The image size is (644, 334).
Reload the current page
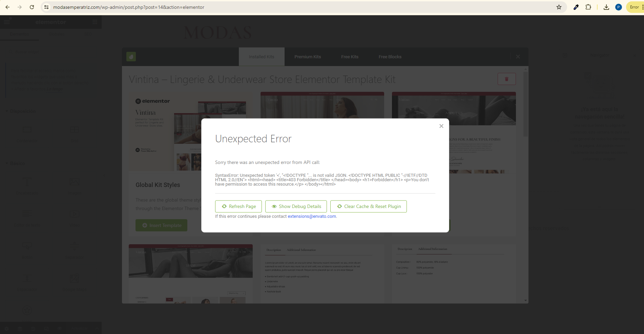click(x=32, y=7)
